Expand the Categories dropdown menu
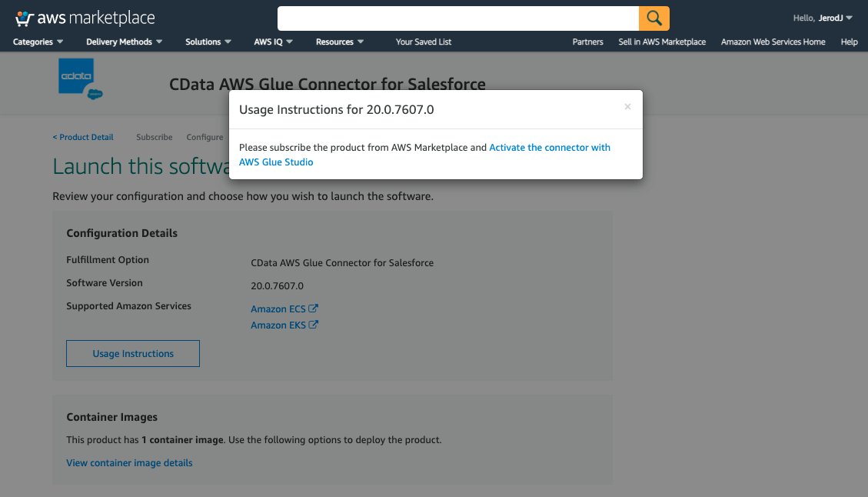Viewport: 868px width, 497px height. point(38,42)
